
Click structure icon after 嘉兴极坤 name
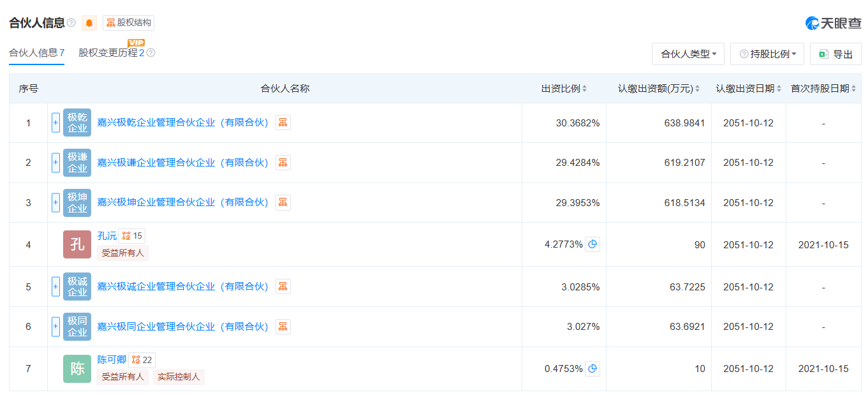tap(283, 202)
